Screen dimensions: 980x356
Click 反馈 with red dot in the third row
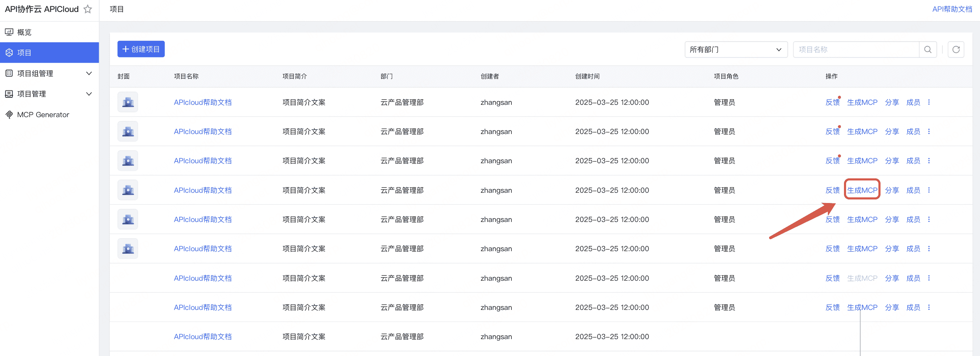point(832,161)
